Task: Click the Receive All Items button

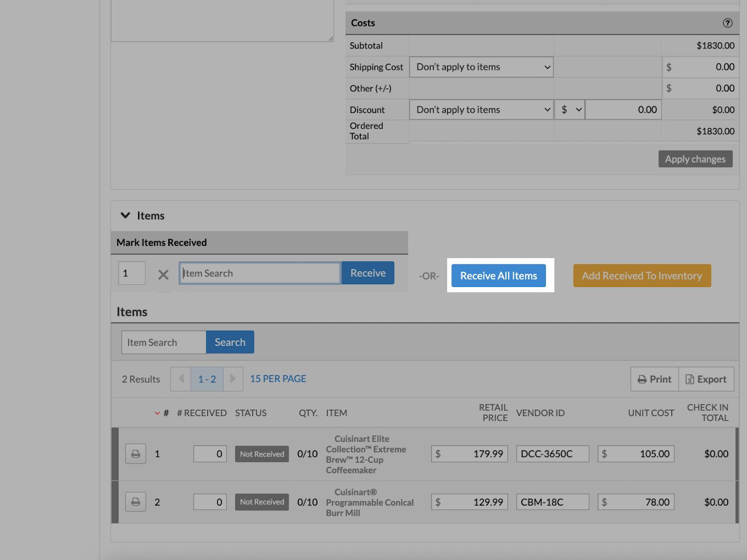Action: tap(498, 276)
